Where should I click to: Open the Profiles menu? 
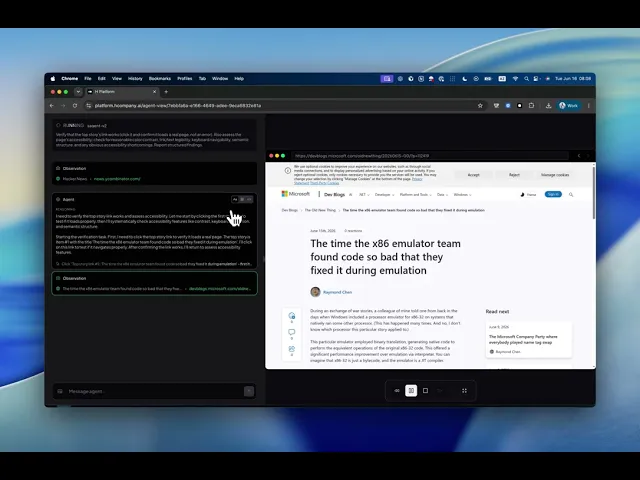[184, 79]
